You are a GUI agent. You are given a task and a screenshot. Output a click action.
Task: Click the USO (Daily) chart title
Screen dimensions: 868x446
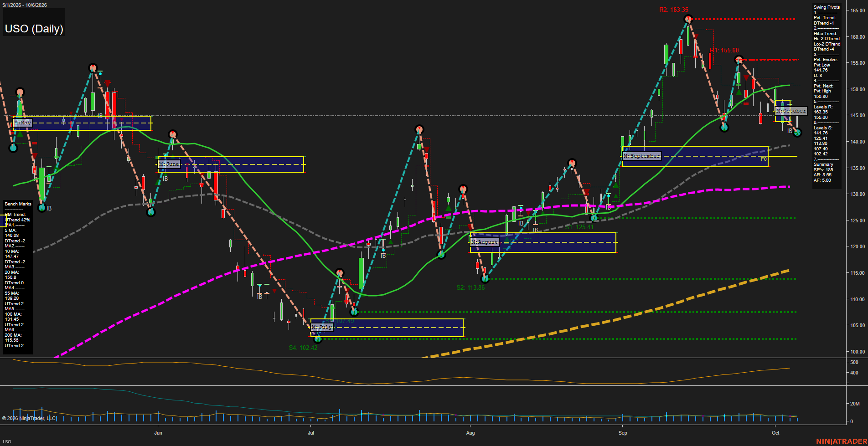pos(34,29)
